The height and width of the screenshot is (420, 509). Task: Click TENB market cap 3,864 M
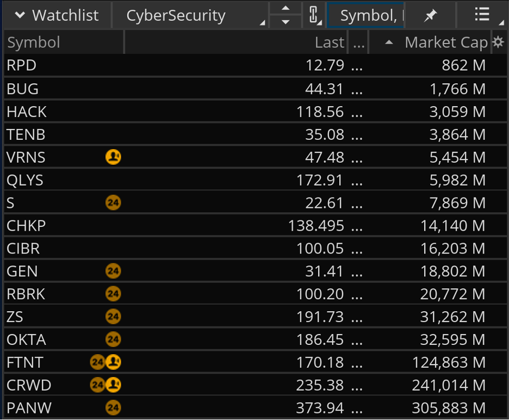457,134
